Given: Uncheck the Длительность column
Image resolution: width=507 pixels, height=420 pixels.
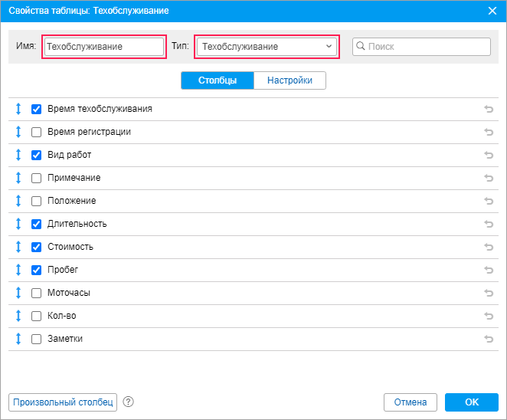Looking at the screenshot, I should coord(36,224).
